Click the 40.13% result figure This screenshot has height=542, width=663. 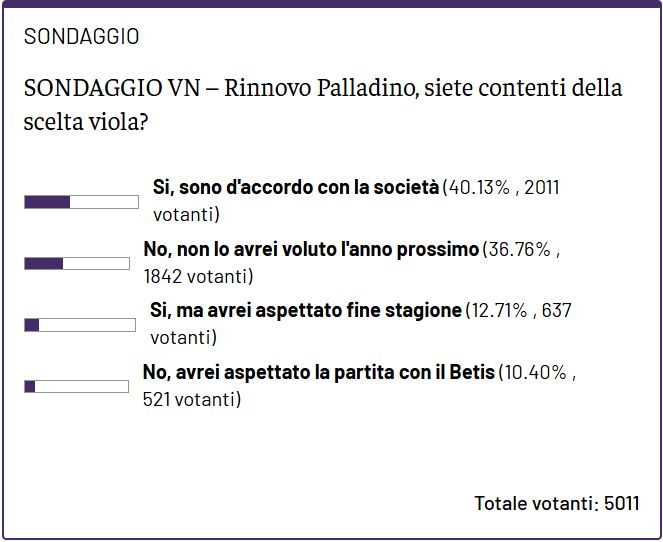pos(478,187)
